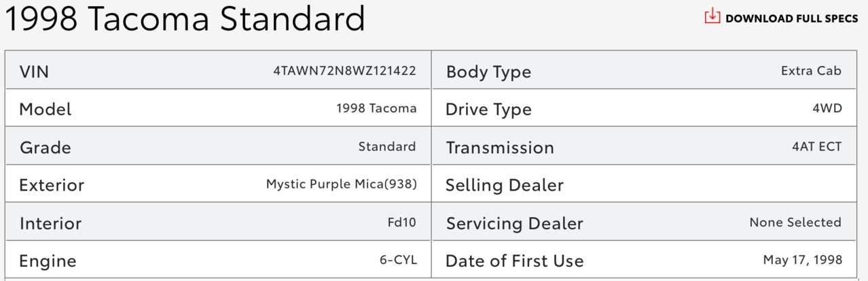The height and width of the screenshot is (281, 868).
Task: Click the VIN row label
Action: [35, 71]
